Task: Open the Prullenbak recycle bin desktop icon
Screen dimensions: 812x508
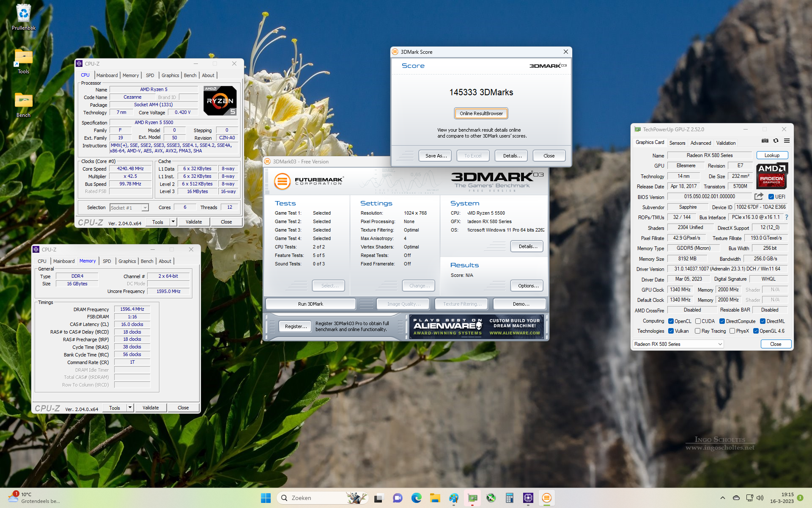Action: 24,17
